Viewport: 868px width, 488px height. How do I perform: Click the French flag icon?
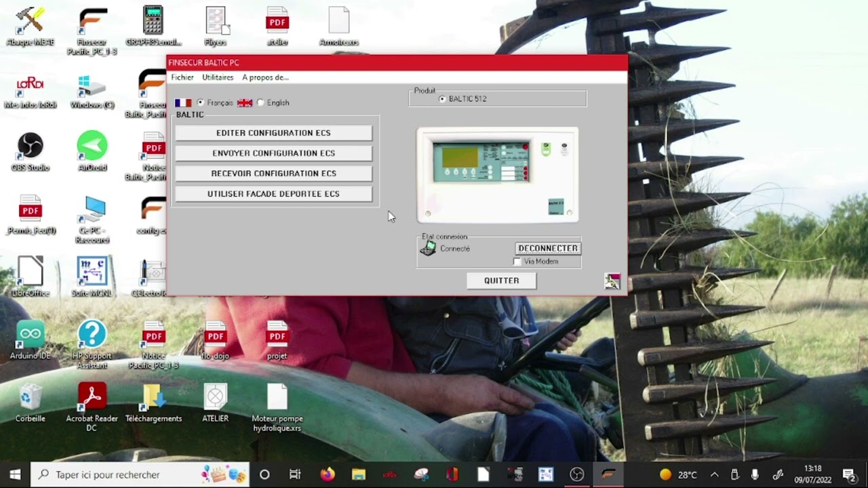click(x=183, y=103)
